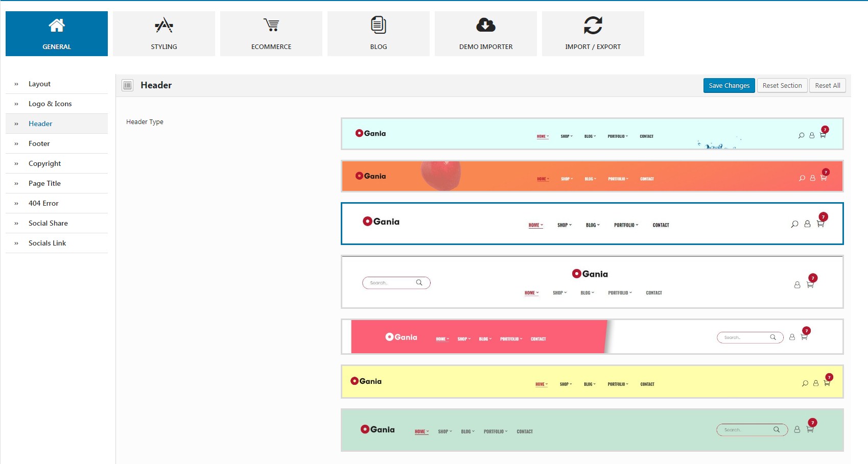This screenshot has width=868, height=464.
Task: Choose the mint green header layout
Action: click(592, 430)
